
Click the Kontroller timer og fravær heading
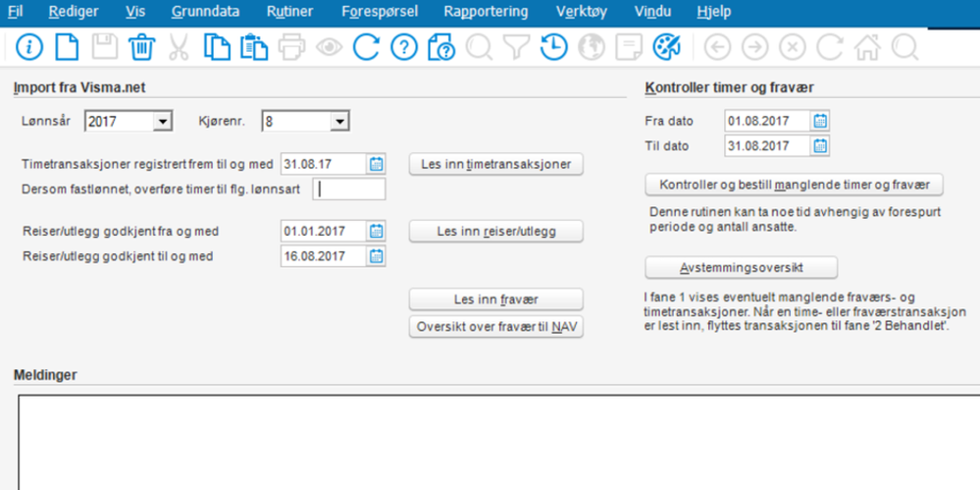pyautogui.click(x=729, y=87)
